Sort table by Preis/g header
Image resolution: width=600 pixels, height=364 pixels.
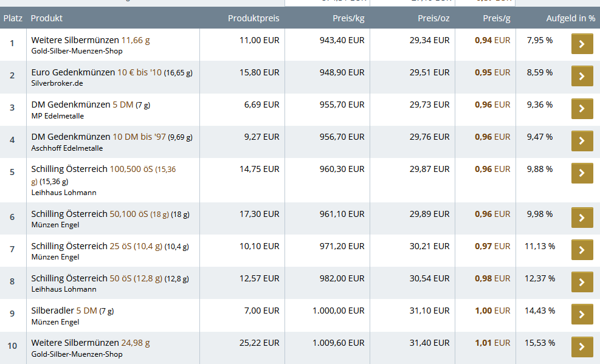click(496, 18)
